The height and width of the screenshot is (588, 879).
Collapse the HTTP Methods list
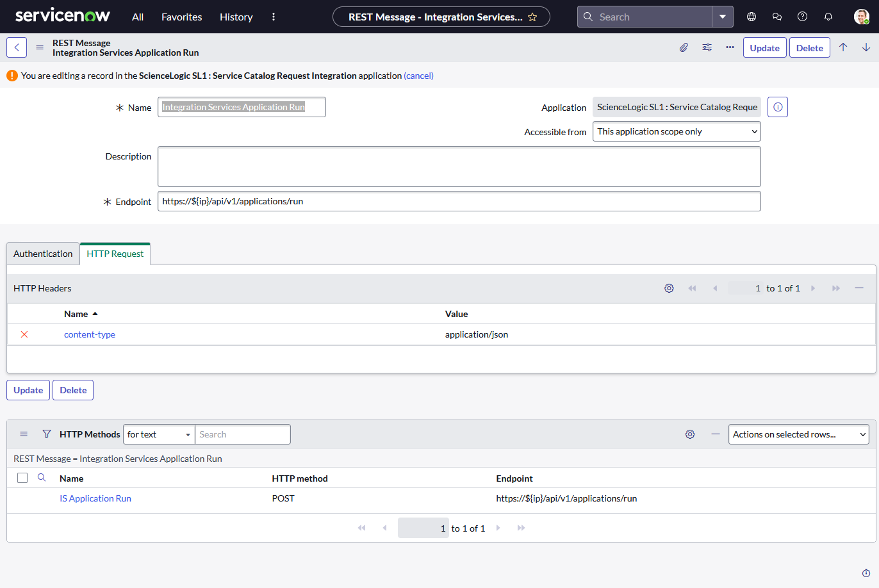pos(716,434)
